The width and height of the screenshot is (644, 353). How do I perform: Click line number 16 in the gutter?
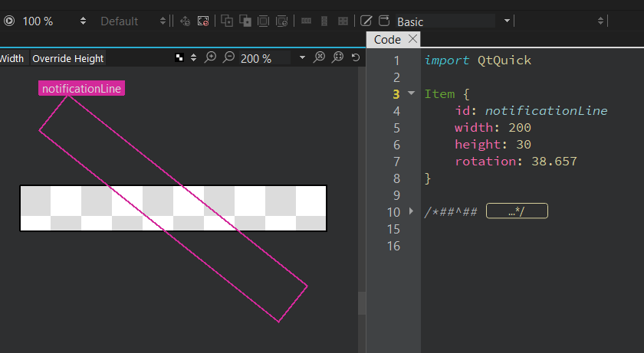pos(393,246)
